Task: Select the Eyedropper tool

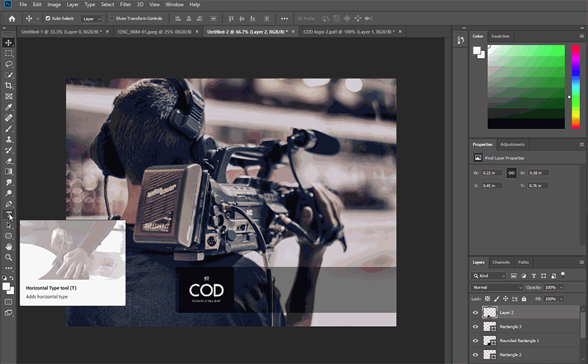Action: click(8, 107)
